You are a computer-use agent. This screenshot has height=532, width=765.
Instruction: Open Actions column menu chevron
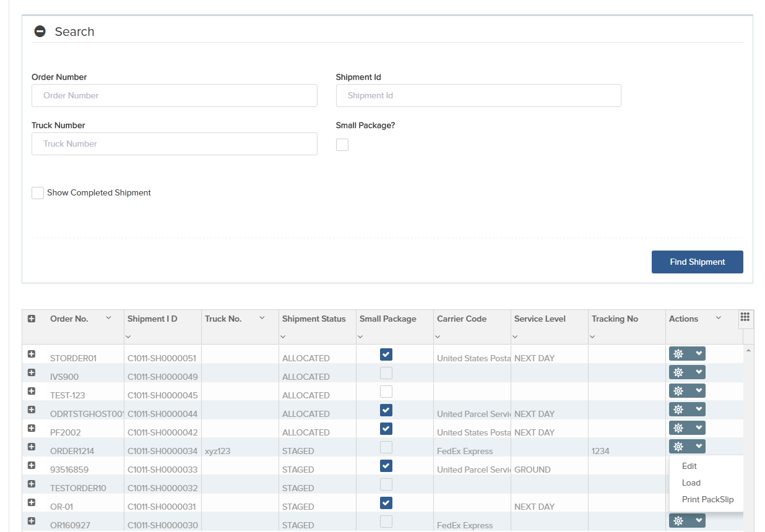pyautogui.click(x=719, y=318)
